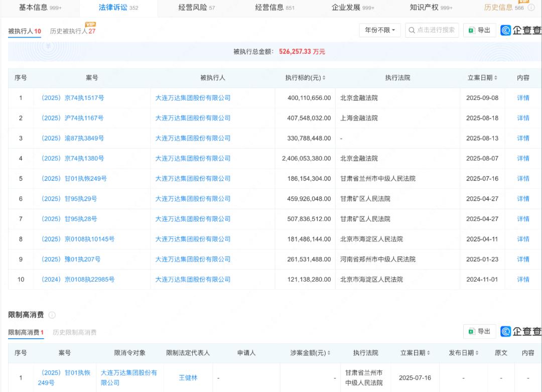The width and height of the screenshot is (542, 392).
Task: Click the search magnifier icon
Action: (412, 31)
